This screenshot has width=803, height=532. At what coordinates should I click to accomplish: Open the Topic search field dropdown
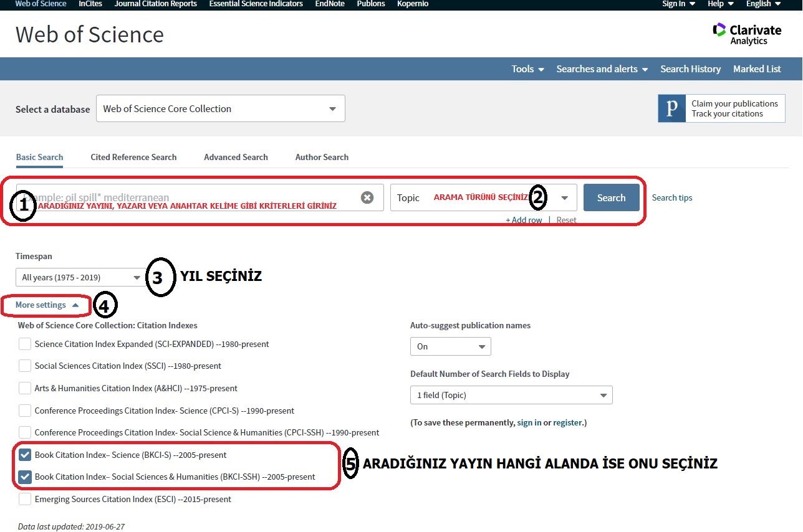point(564,197)
